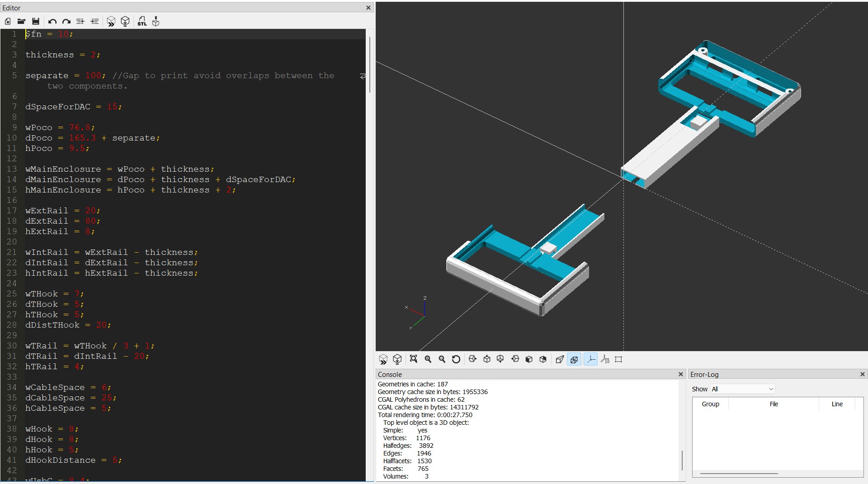Click the Facets: 765 console line
The height and width of the screenshot is (484, 868).
pos(406,469)
